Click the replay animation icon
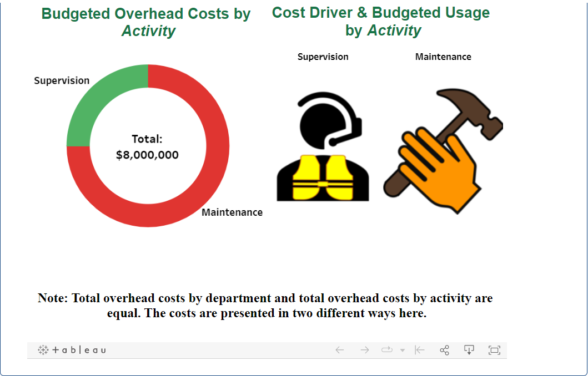This screenshot has height=376, width=588. pos(387,350)
